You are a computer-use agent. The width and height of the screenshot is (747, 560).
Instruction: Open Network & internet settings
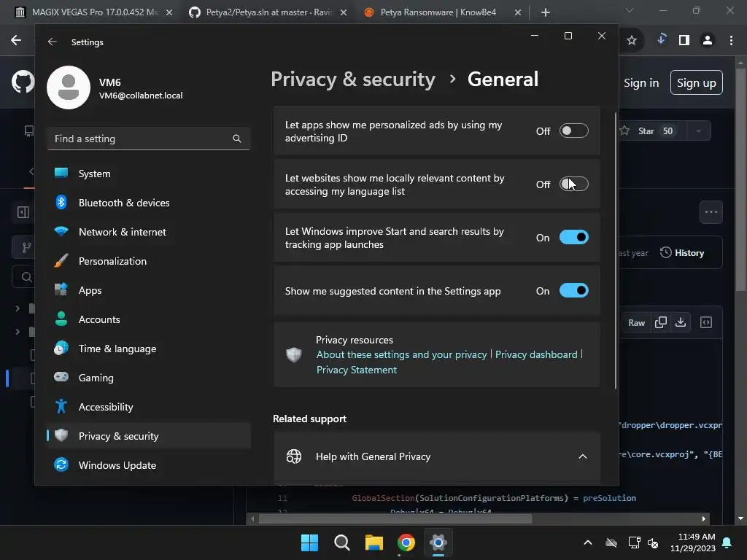click(149, 232)
